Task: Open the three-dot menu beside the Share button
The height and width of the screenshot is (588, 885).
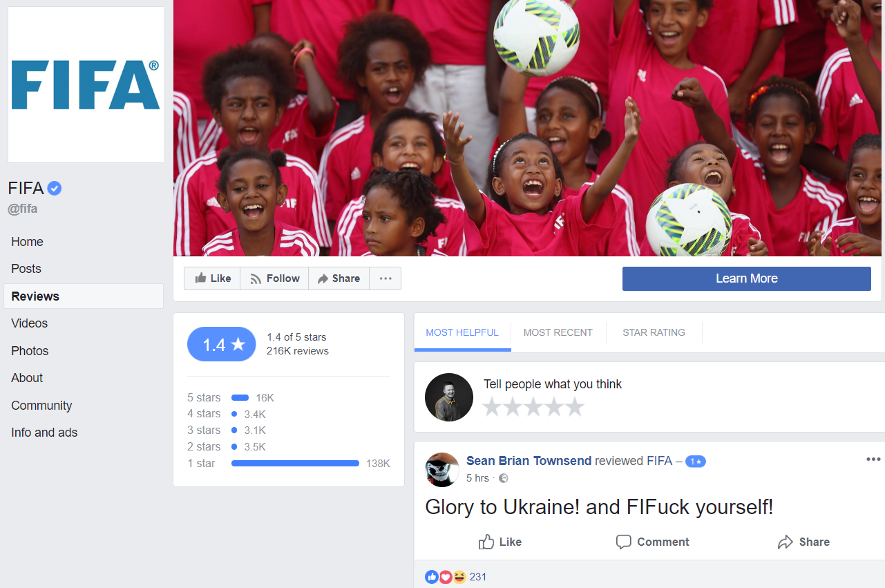Action: 386,278
